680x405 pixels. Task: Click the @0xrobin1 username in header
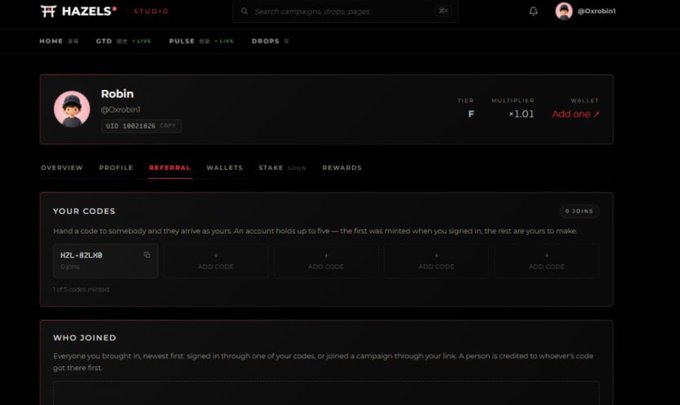(x=596, y=11)
